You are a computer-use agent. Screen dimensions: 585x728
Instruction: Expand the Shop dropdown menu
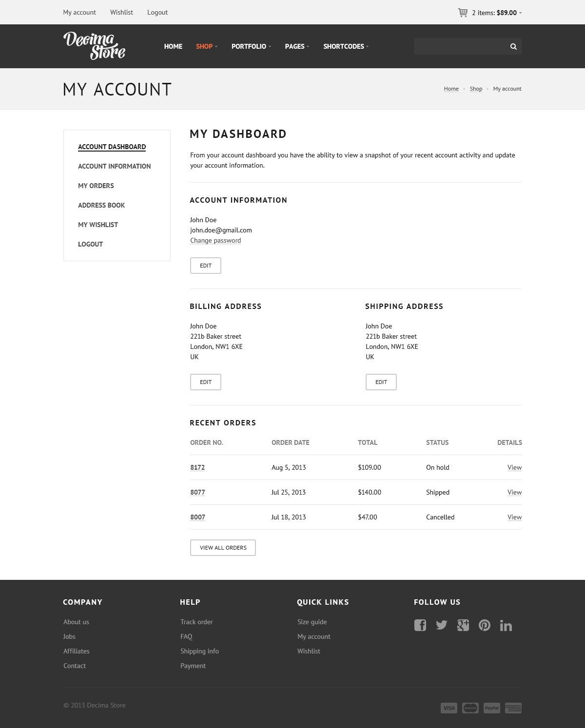point(207,46)
